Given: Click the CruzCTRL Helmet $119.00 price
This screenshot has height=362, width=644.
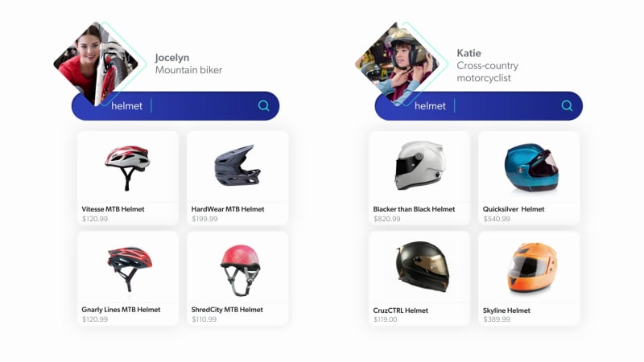Looking at the screenshot, I should coord(386,319).
